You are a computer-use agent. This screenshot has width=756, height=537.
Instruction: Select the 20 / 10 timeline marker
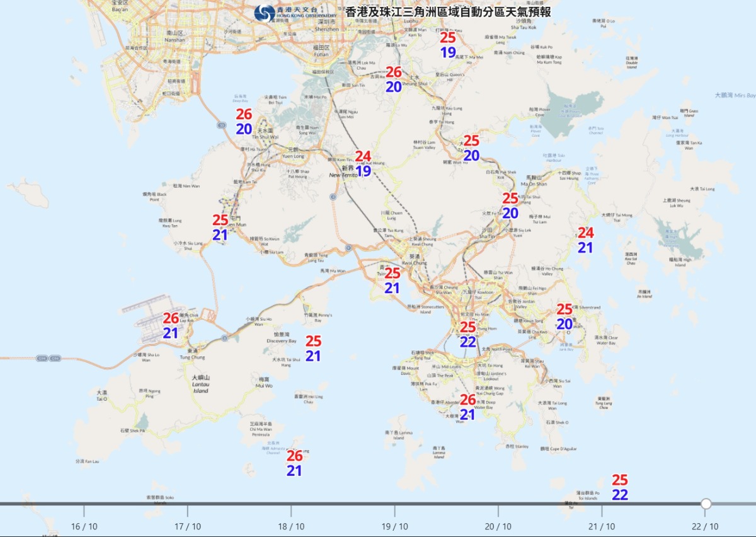pos(498,526)
